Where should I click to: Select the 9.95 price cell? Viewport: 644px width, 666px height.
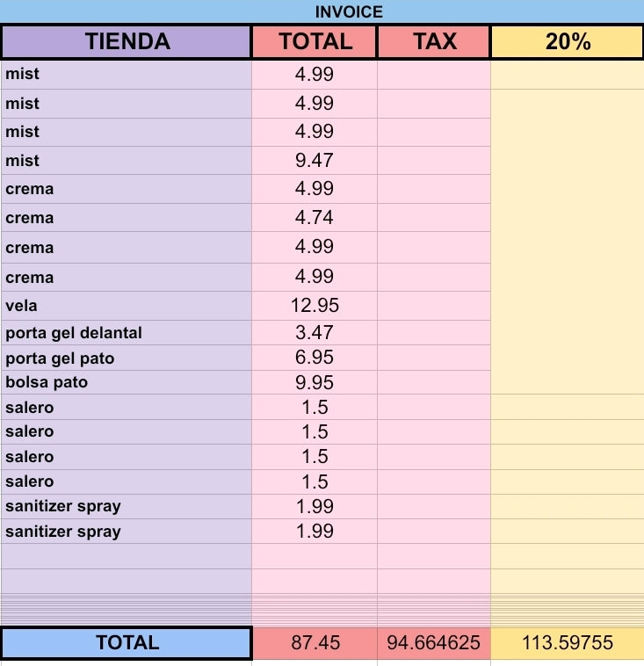[315, 382]
